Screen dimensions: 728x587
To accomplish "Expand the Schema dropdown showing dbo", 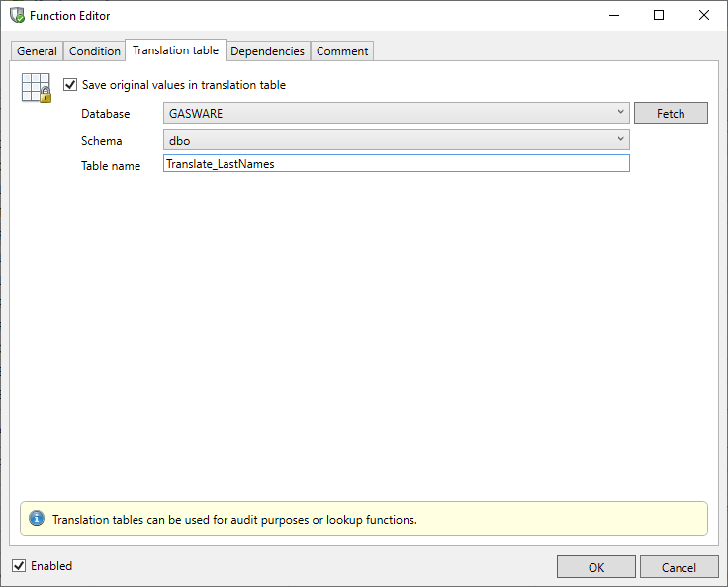I will (x=396, y=141).
